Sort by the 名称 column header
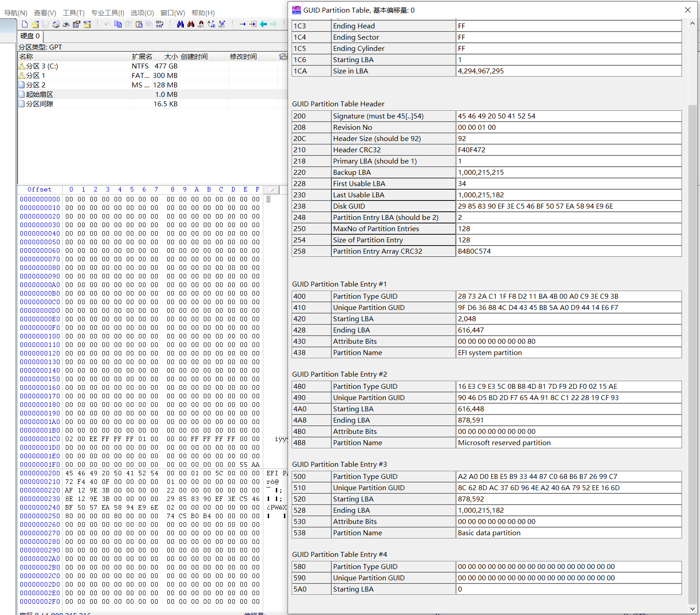 tap(74, 56)
